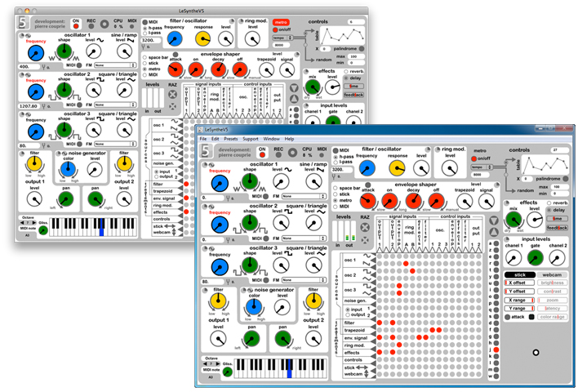
Task: Click filter frequency blue knob in front window
Action: [367, 168]
